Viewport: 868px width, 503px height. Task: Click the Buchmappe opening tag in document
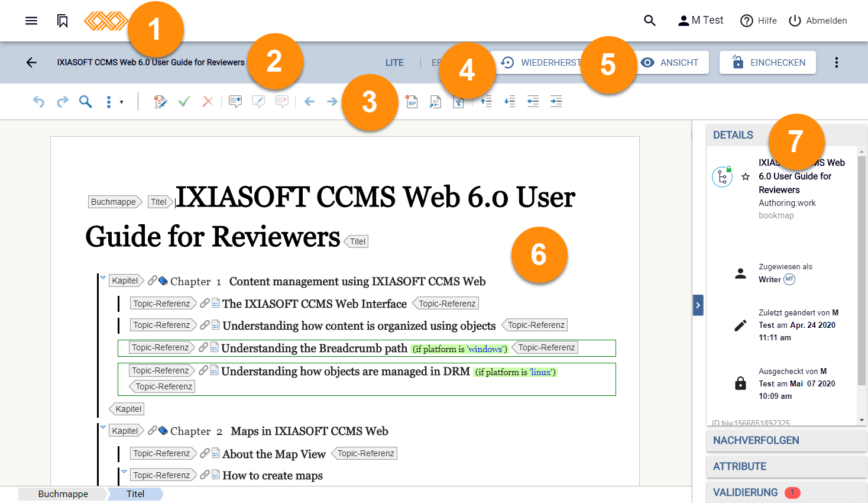coord(115,202)
